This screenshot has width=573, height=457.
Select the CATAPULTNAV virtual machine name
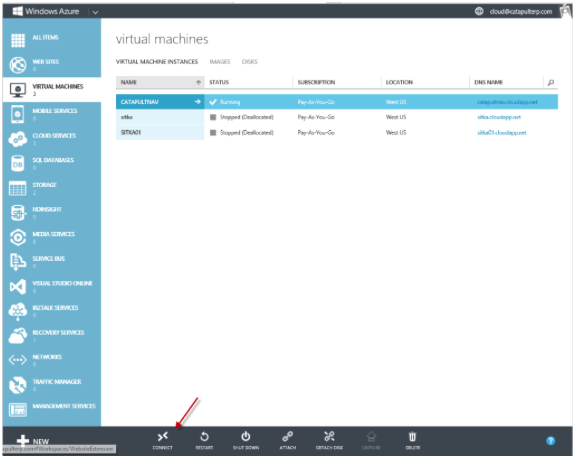pos(140,102)
